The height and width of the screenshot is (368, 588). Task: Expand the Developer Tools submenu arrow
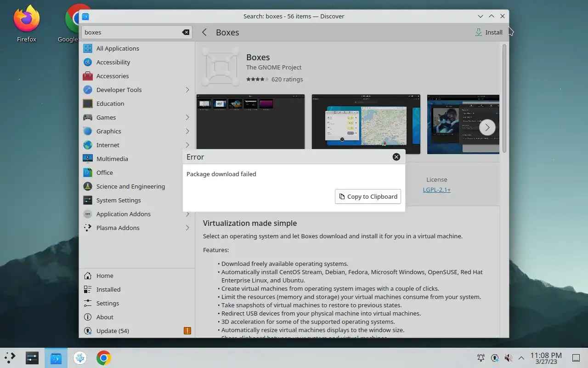pyautogui.click(x=187, y=90)
